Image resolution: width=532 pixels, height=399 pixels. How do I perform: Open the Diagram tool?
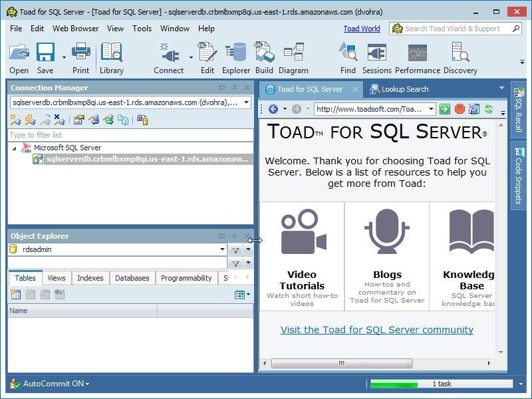293,58
